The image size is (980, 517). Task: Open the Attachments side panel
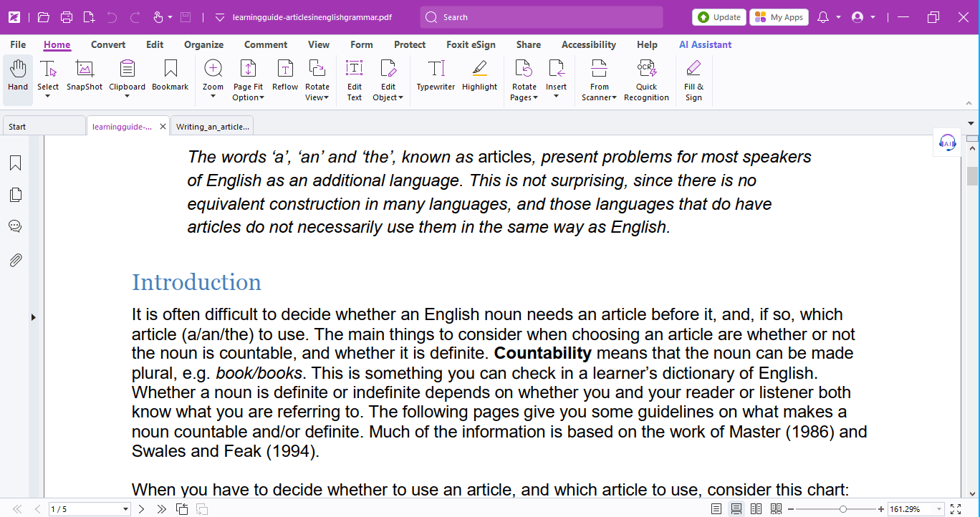(15, 260)
